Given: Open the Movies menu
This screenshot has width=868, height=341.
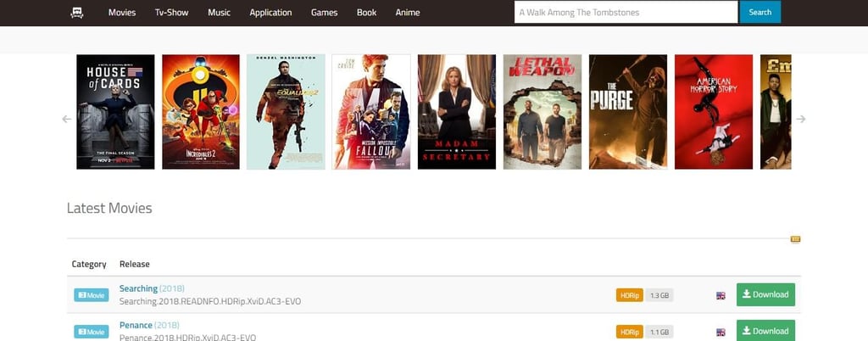Looking at the screenshot, I should tap(122, 12).
